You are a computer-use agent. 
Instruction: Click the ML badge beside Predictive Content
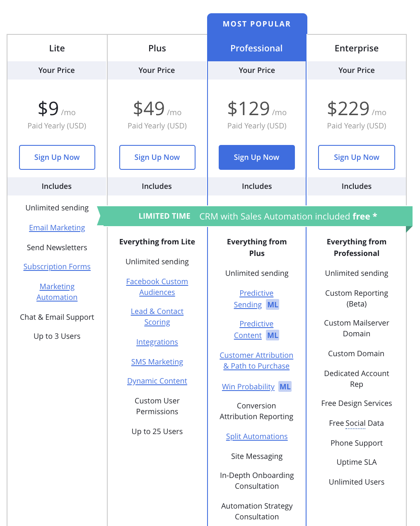point(273,335)
